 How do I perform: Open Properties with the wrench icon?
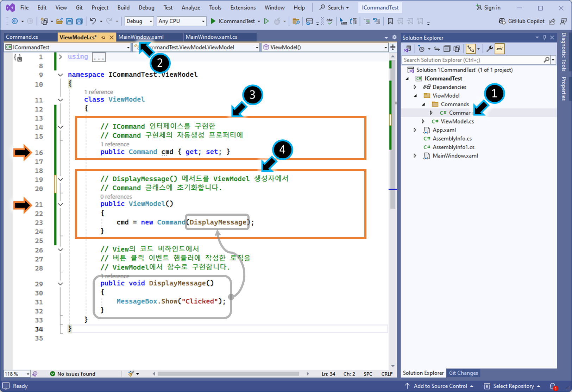click(x=489, y=49)
